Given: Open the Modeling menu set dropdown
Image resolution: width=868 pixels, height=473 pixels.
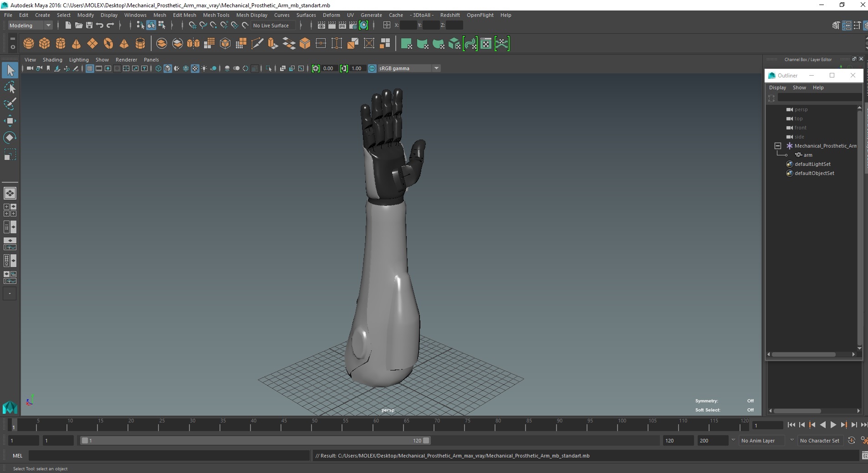Looking at the screenshot, I should click(x=30, y=26).
